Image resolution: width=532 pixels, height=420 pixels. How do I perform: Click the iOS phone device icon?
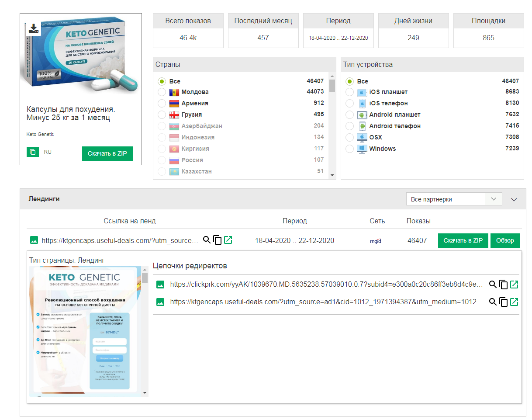point(362,104)
